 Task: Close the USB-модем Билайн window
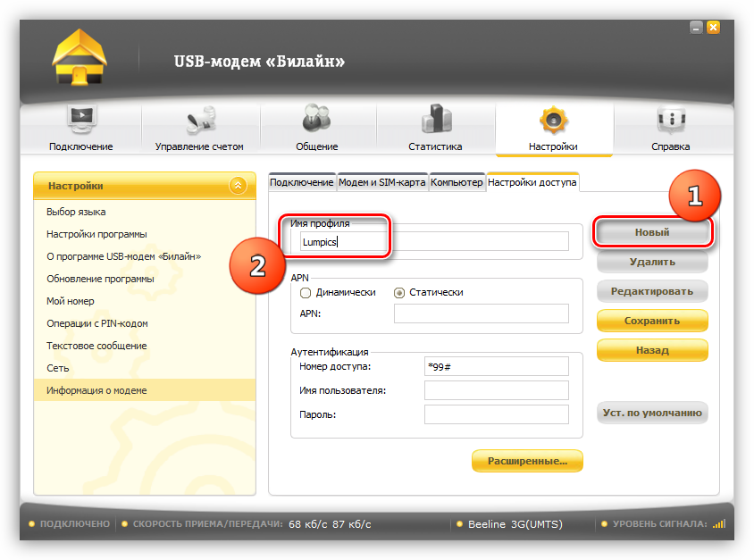tap(713, 28)
